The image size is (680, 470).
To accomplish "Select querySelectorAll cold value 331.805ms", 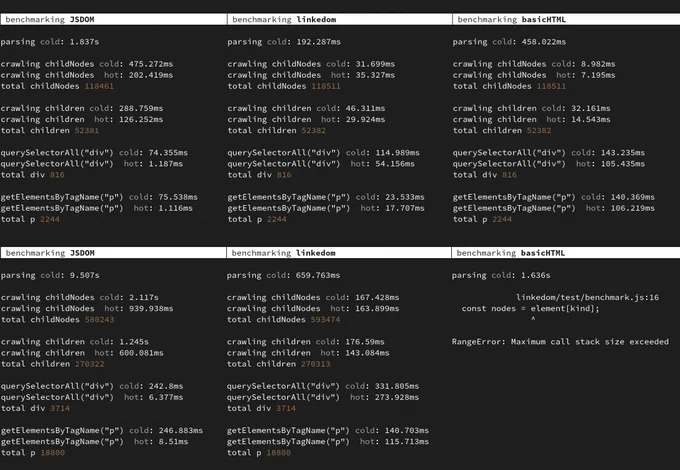I will click(x=397, y=386).
